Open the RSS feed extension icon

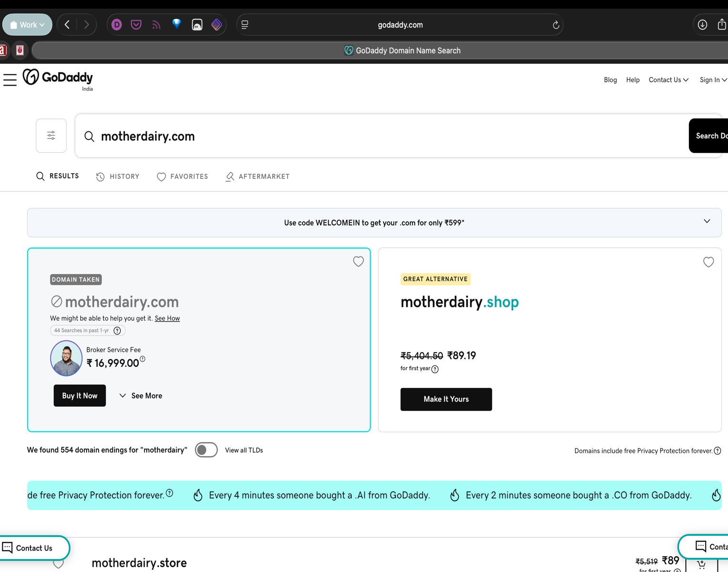pyautogui.click(x=156, y=25)
